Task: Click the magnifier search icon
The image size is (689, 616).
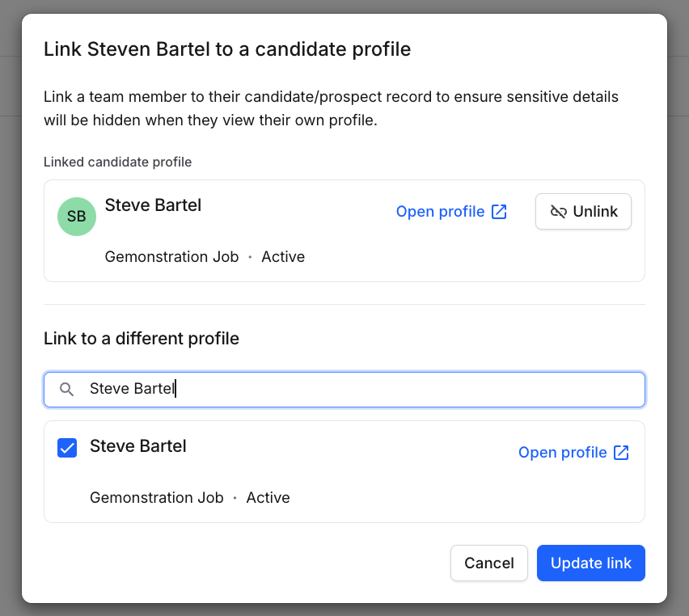Action: point(67,390)
